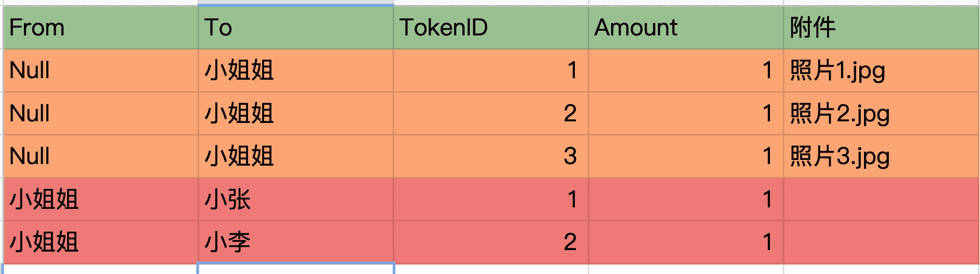Select the 小姐姐 cell in 照片2.jpg row

pos(295,114)
